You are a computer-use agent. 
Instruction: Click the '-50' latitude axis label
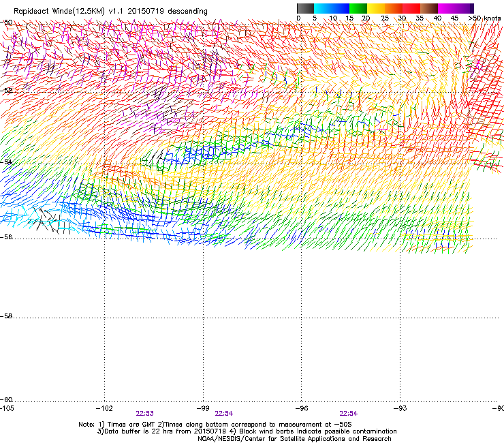[x=6, y=22]
